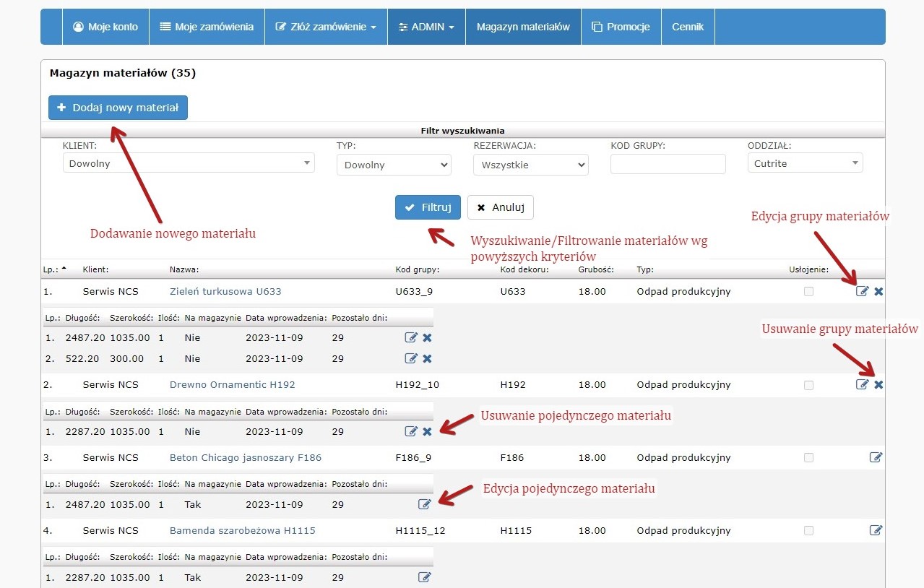The width and height of the screenshot is (924, 588).
Task: Click the Dodaj nowy materiał button
Action: click(x=118, y=108)
